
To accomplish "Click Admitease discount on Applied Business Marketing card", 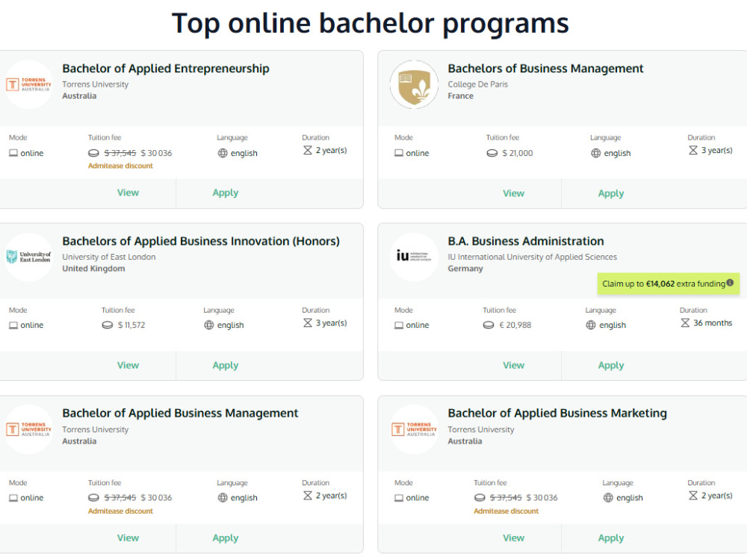I will [506, 511].
